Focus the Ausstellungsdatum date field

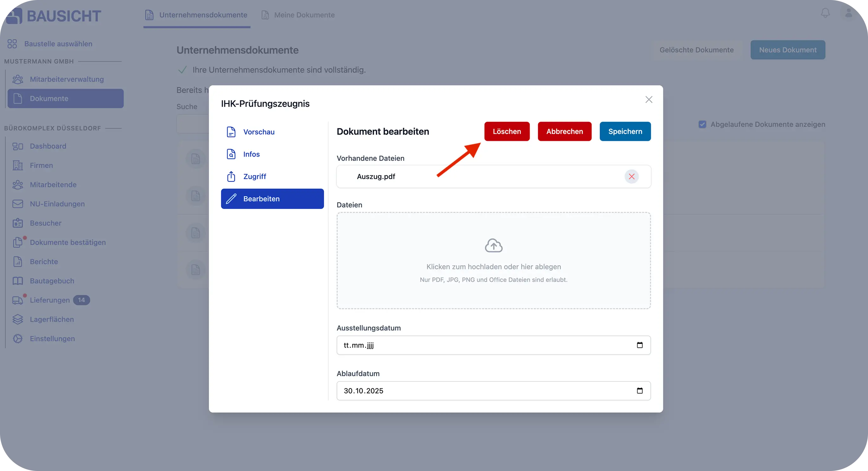pyautogui.click(x=494, y=345)
